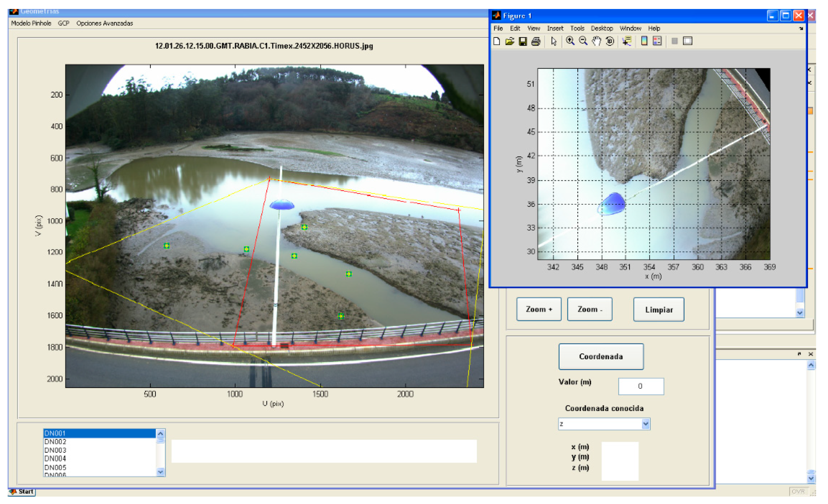
Task: Open the Tools menu in Figure 1
Action: 577,29
